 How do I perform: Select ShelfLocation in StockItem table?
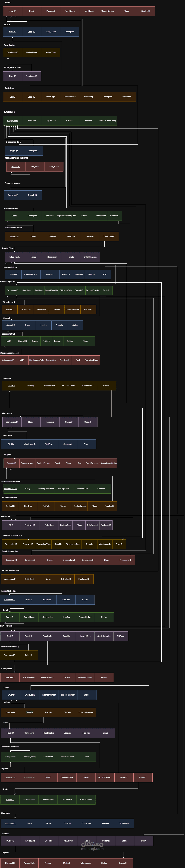click(x=49, y=386)
